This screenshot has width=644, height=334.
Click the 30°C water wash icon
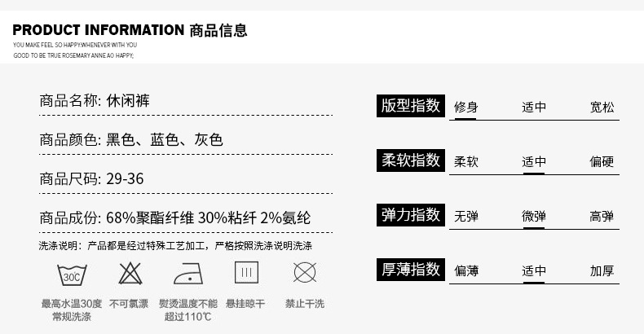pyautogui.click(x=72, y=274)
